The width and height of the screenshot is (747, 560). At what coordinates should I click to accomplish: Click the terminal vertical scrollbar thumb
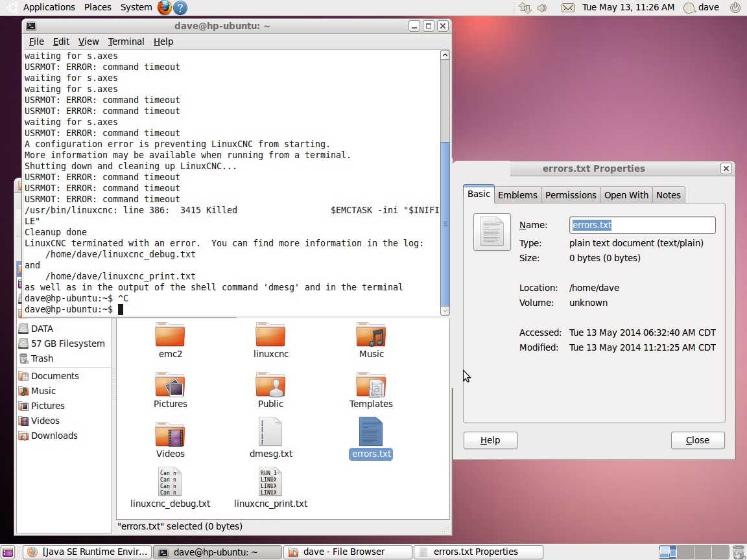[445, 224]
